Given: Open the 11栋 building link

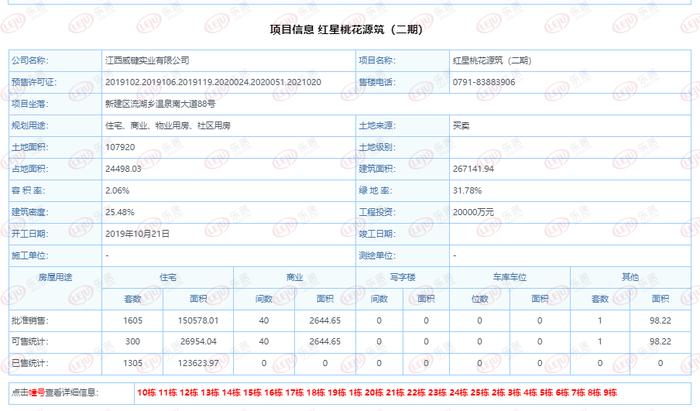Looking at the screenshot, I should (x=168, y=393).
